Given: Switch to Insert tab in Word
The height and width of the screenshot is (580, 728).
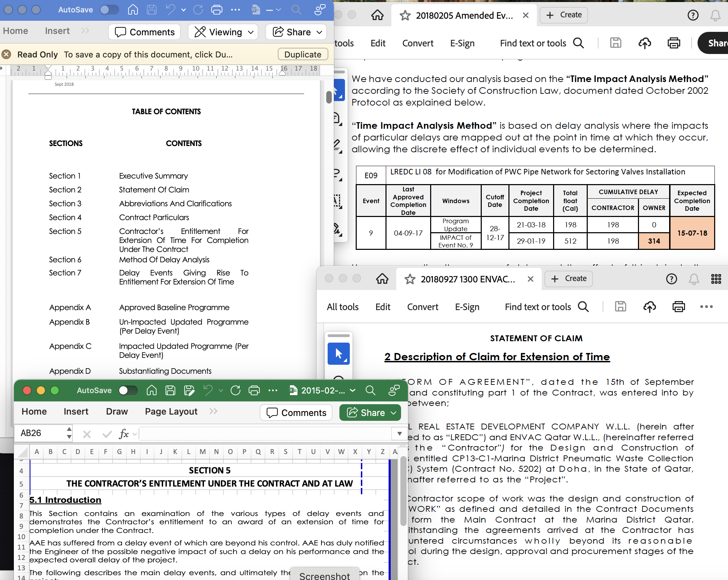Looking at the screenshot, I should pyautogui.click(x=57, y=31).
